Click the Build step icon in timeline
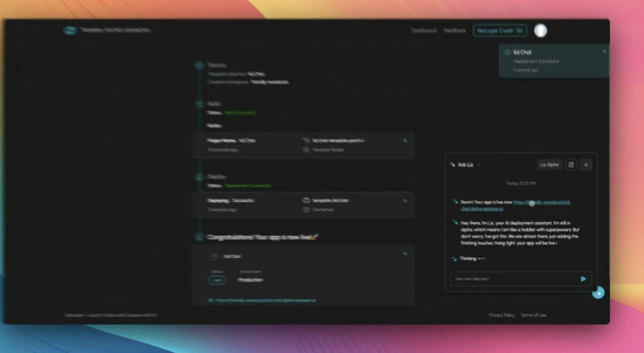Viewport: 644px width, 353px height. [199, 104]
